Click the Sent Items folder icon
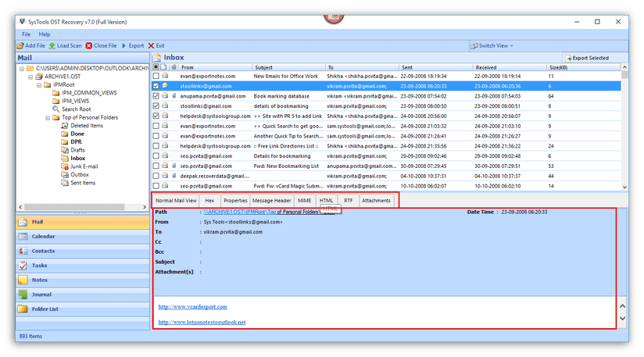The width and height of the screenshot is (644, 357). [65, 183]
